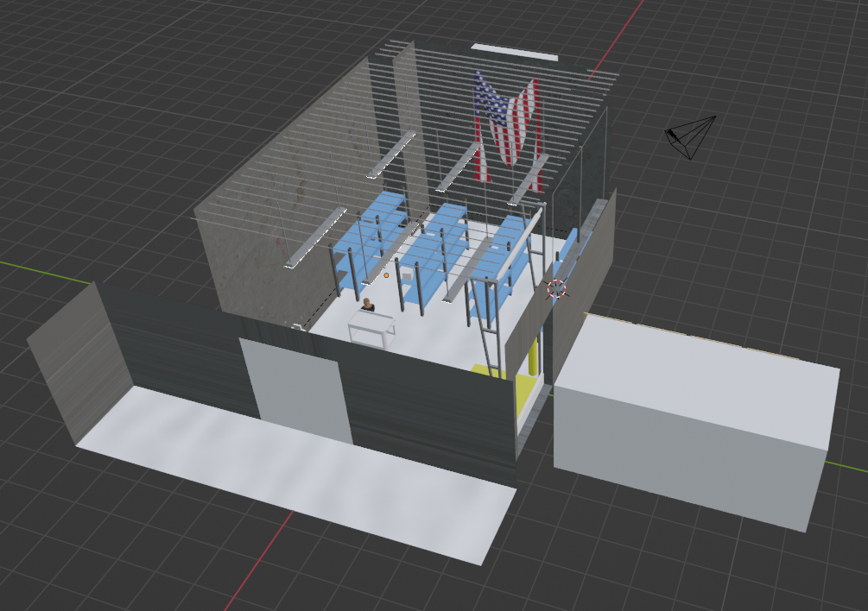Select the camera wireframe object
This screenshot has width=868, height=611.
(x=690, y=137)
